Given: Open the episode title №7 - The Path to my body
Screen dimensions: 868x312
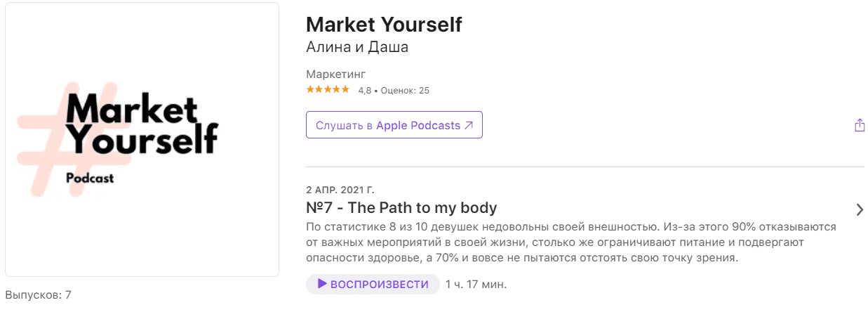Looking at the screenshot, I should [401, 208].
